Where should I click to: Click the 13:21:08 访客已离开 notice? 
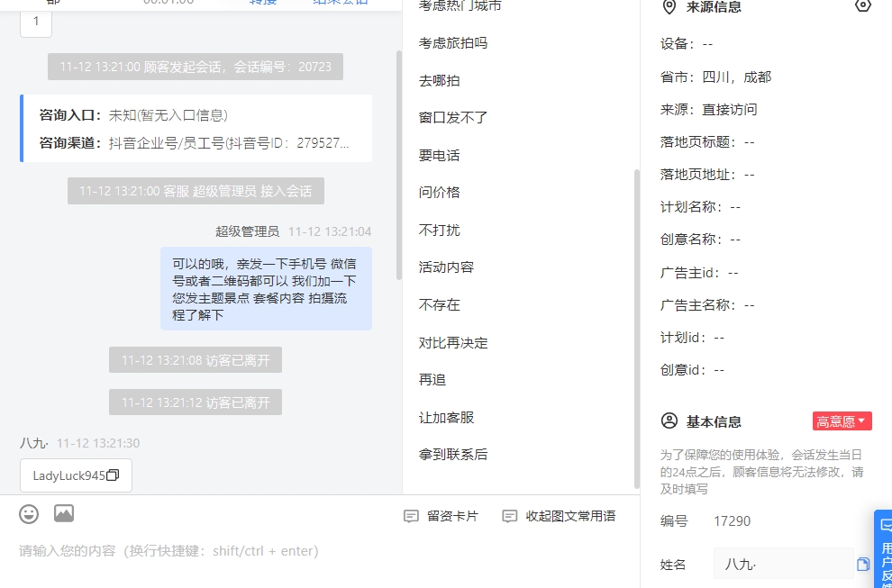pyautogui.click(x=196, y=360)
